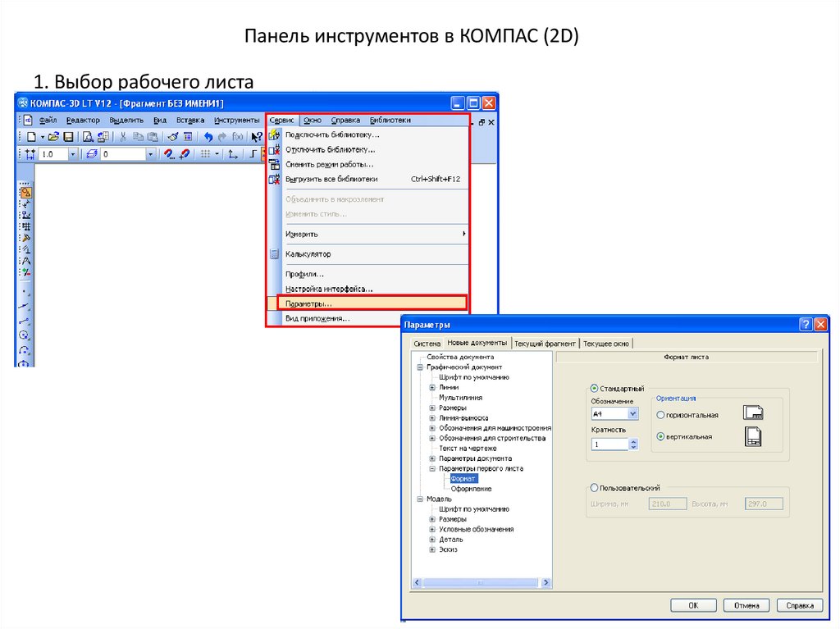Activate the What's This help cursor icon
840x629 pixels.
(257, 137)
